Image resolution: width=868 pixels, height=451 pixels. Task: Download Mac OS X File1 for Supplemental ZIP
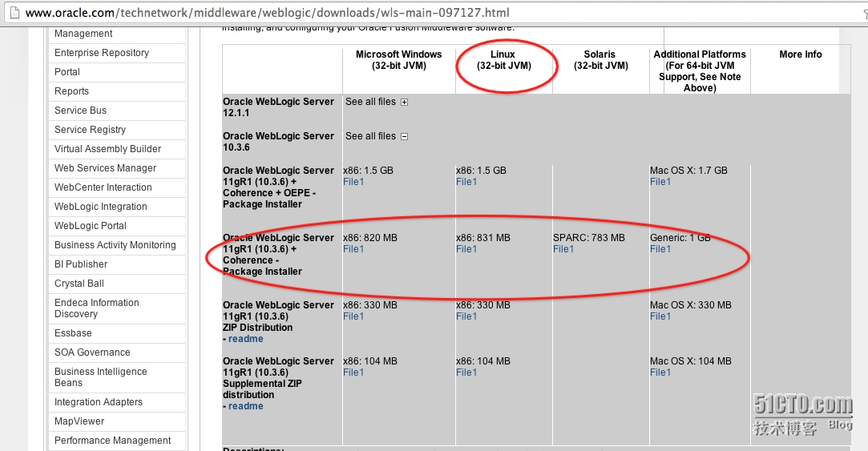coord(660,372)
